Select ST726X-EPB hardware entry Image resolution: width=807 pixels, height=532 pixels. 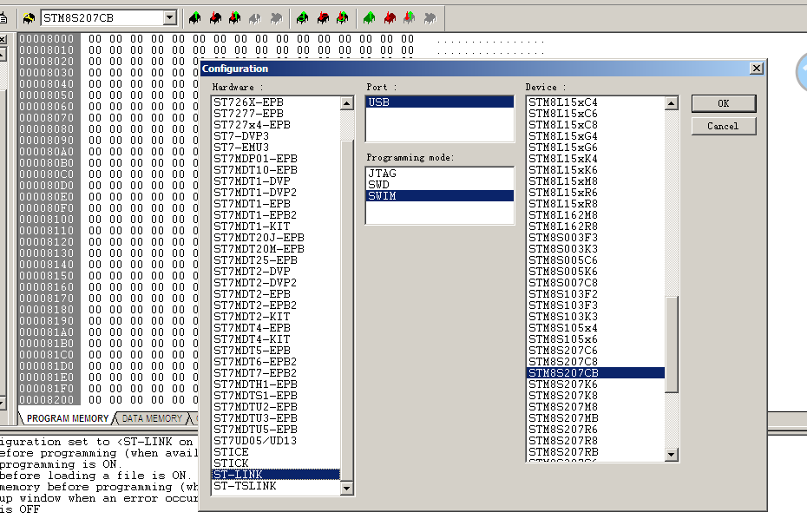[276, 102]
